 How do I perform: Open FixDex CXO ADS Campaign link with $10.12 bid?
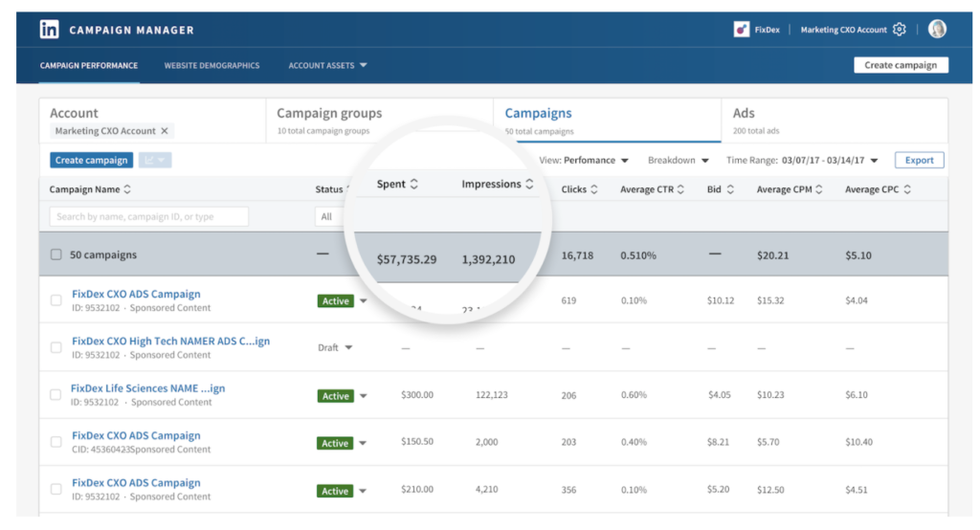(136, 294)
